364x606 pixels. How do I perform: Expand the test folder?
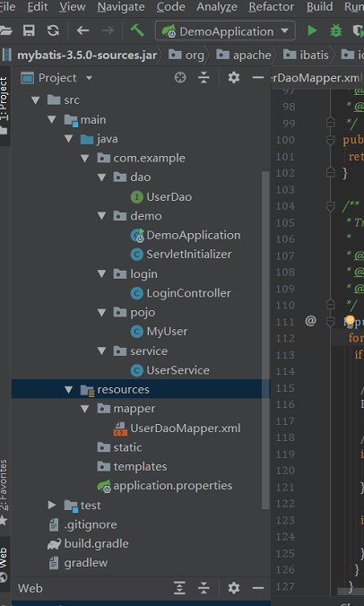coord(52,505)
